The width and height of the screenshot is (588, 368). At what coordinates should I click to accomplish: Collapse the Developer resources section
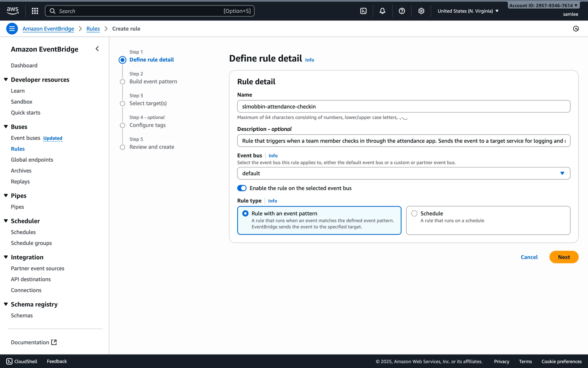[6, 80]
